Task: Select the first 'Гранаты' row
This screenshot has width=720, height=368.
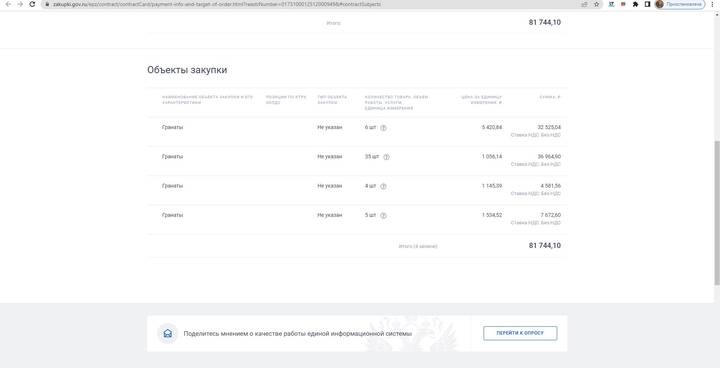Action: click(x=357, y=131)
